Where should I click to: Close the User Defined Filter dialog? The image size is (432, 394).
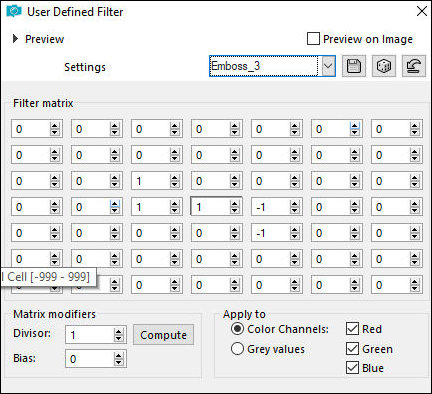tap(422, 11)
